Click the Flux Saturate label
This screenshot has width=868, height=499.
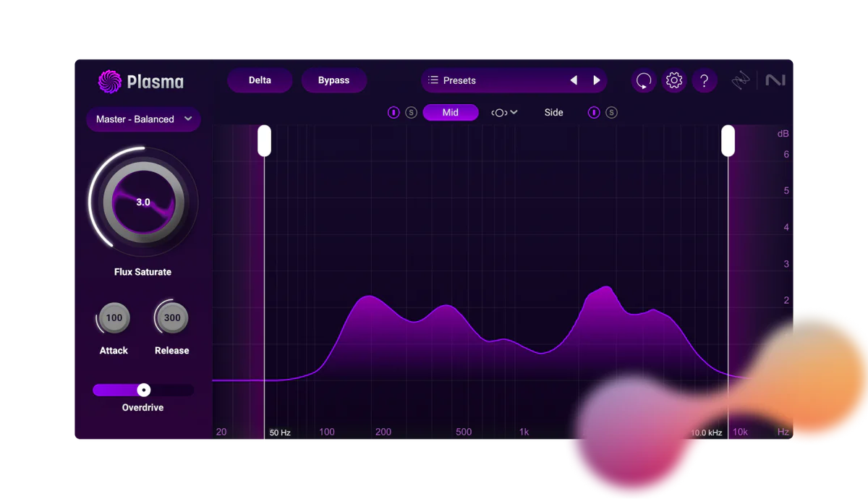click(x=142, y=272)
